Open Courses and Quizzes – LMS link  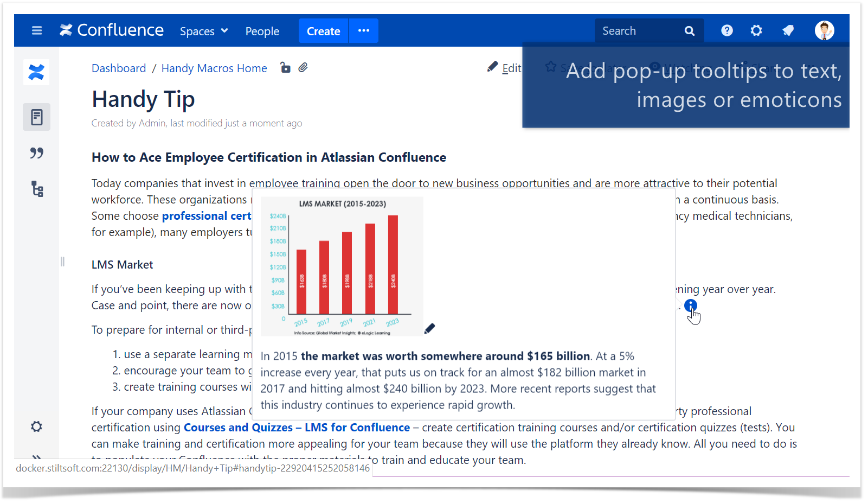pos(297,428)
